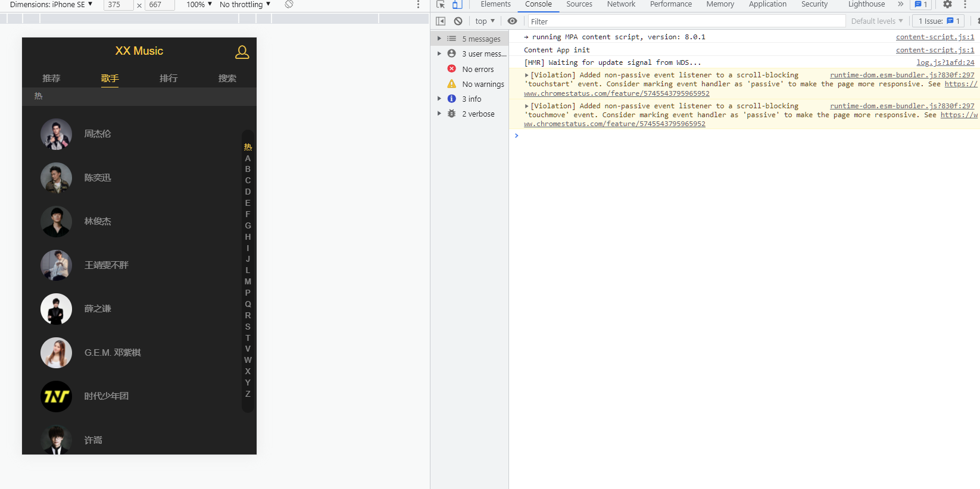Expand the touchmove Violation message
The height and width of the screenshot is (489, 980).
point(526,106)
